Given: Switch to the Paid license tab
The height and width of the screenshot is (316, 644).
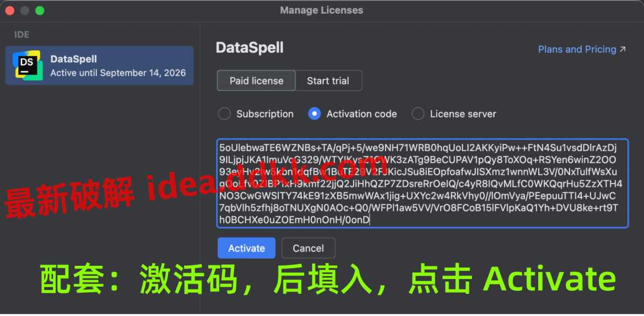Looking at the screenshot, I should (x=256, y=81).
